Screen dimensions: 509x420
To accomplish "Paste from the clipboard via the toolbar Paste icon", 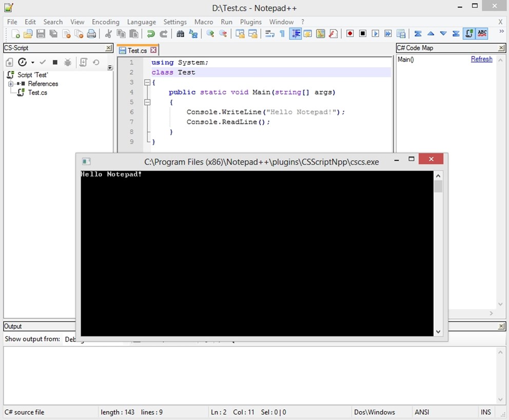I will 134,34.
